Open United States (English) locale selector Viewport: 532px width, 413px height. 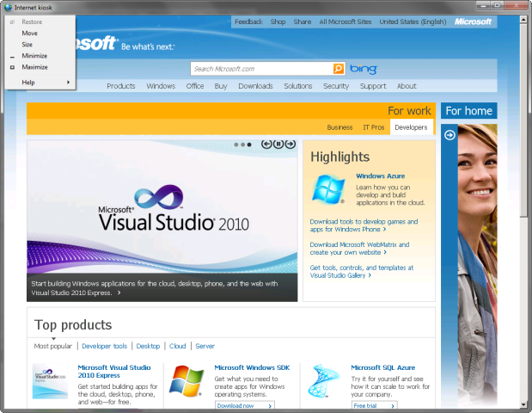(413, 22)
